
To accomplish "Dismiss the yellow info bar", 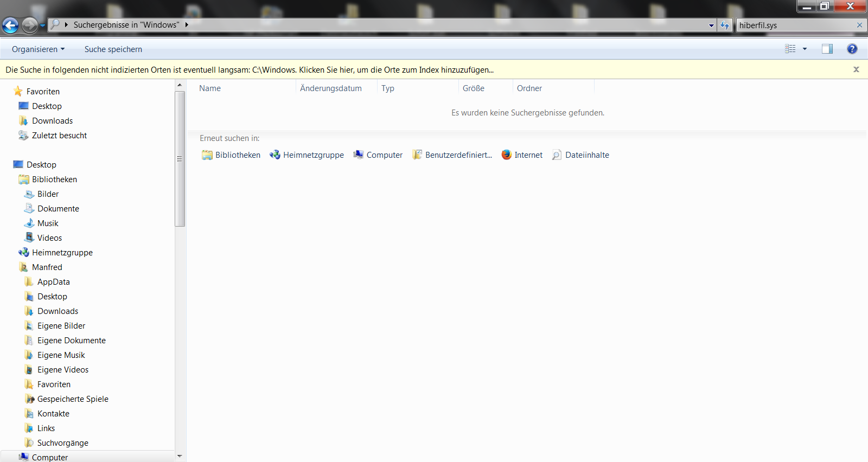I will (856, 69).
